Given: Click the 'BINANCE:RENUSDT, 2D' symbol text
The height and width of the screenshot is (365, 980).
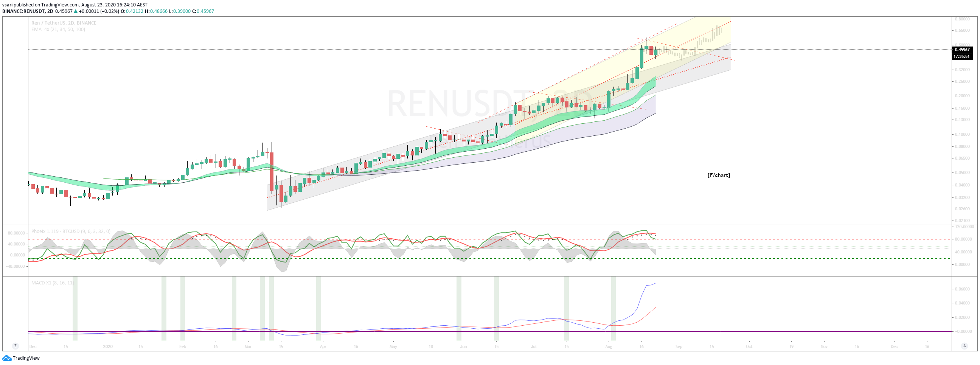Looking at the screenshot, I should [28, 11].
